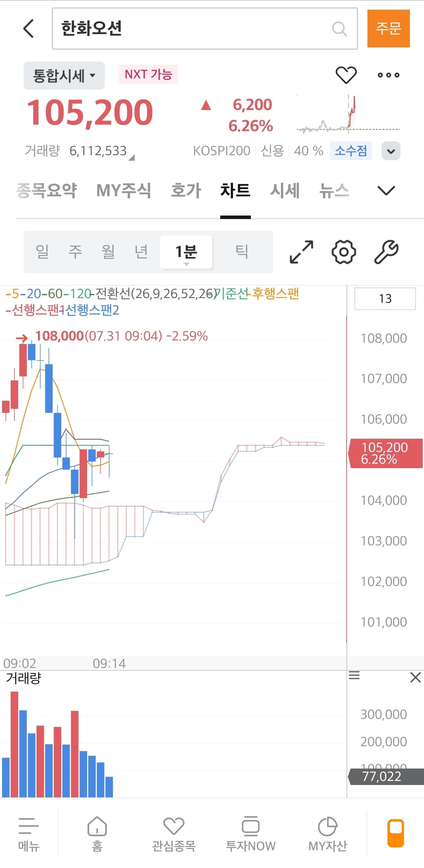Open the three-dot more options menu

(x=388, y=75)
